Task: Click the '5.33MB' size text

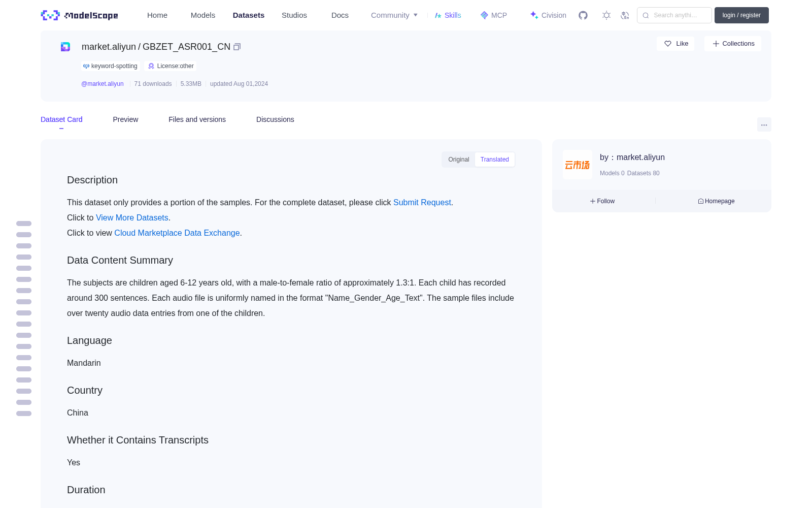Action: point(191,84)
